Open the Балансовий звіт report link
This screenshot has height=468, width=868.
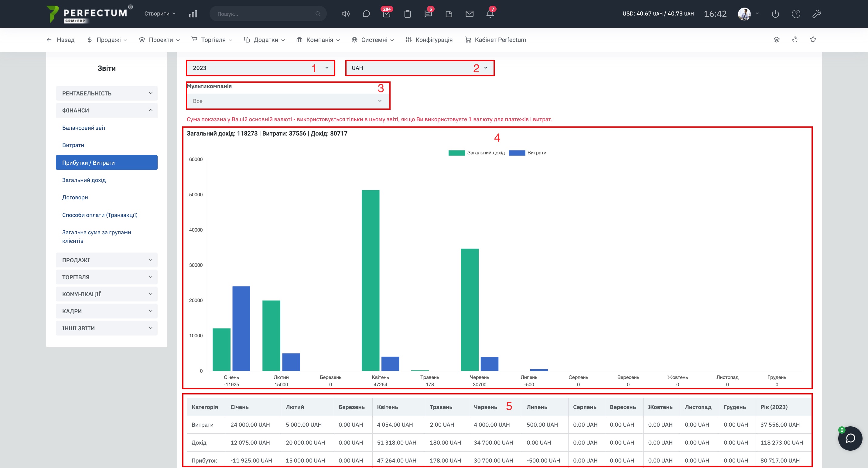click(84, 128)
